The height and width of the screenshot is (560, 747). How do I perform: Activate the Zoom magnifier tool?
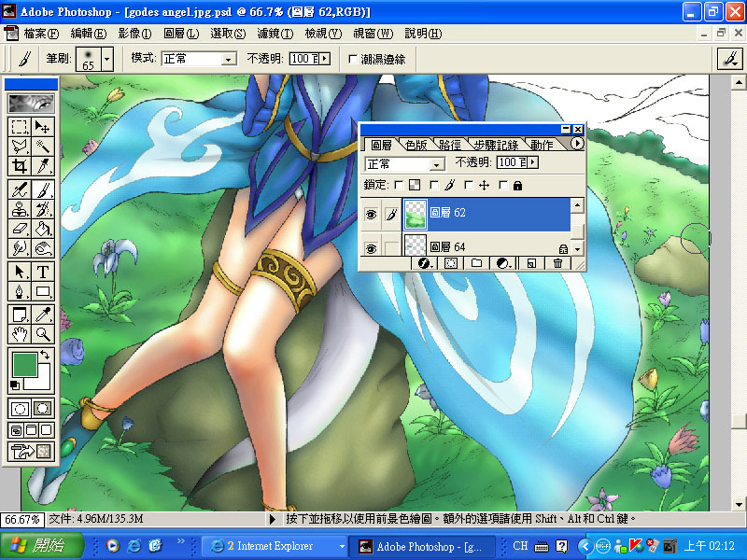43,333
